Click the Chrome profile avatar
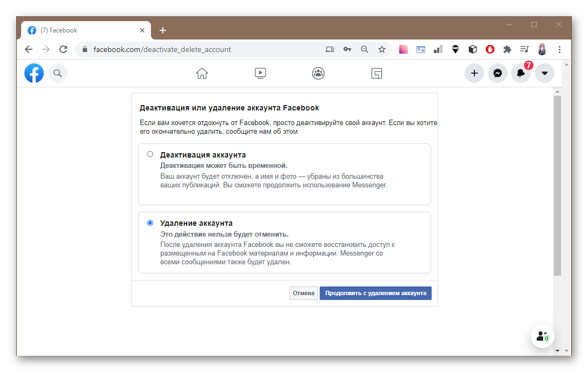This screenshot has width=588, height=372. click(x=542, y=49)
